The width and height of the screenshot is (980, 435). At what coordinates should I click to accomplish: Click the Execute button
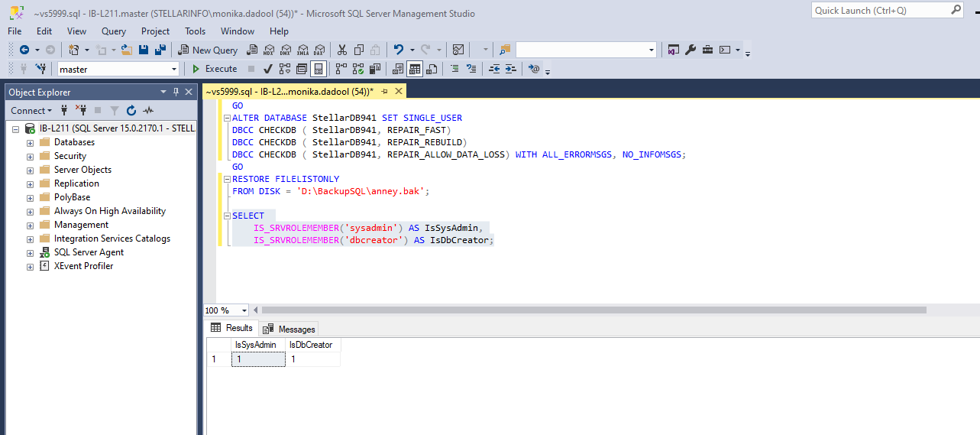click(x=215, y=69)
